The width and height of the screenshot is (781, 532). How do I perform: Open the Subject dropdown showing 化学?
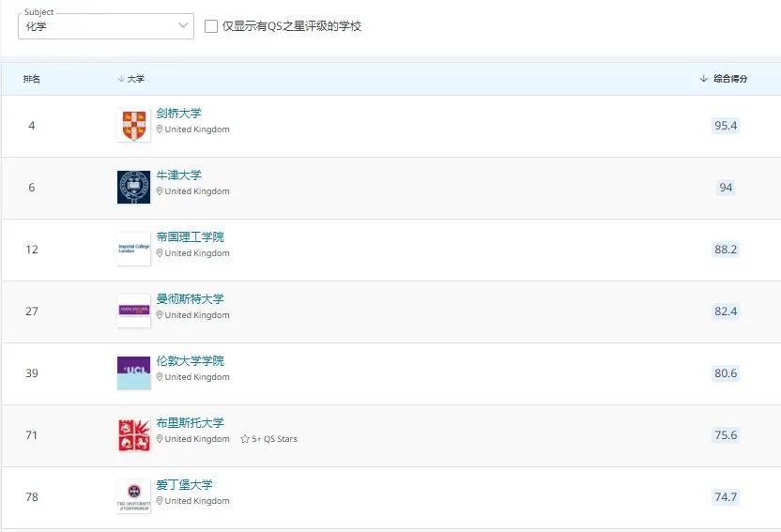pyautogui.click(x=105, y=26)
